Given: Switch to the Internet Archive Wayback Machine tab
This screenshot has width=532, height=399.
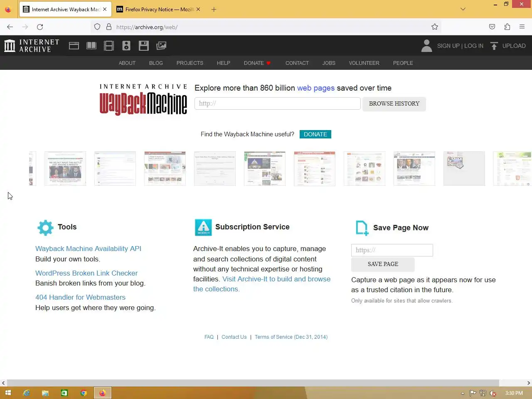Looking at the screenshot, I should 65,9.
